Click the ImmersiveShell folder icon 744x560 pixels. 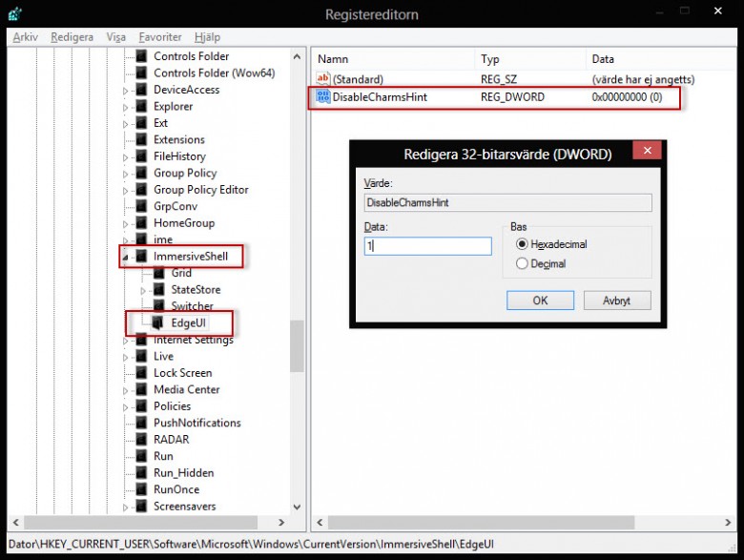pos(142,257)
